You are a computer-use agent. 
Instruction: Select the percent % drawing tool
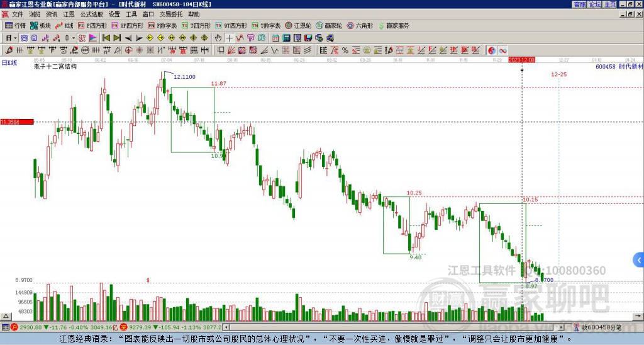pos(345,50)
